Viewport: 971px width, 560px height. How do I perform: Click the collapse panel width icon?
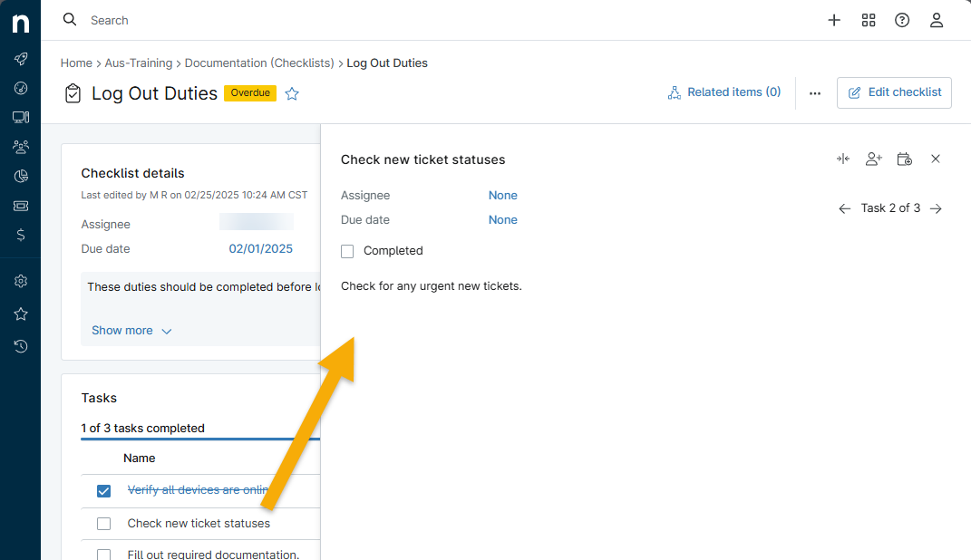coord(843,159)
